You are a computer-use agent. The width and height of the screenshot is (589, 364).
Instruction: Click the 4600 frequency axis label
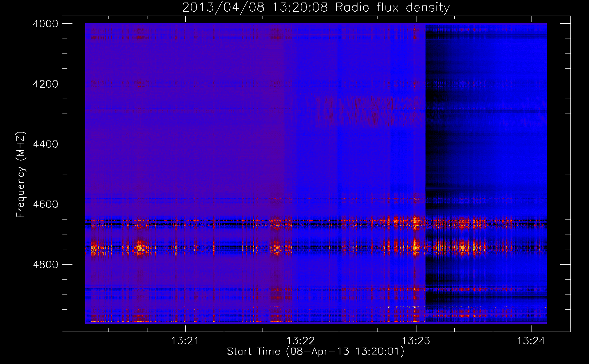click(46, 204)
